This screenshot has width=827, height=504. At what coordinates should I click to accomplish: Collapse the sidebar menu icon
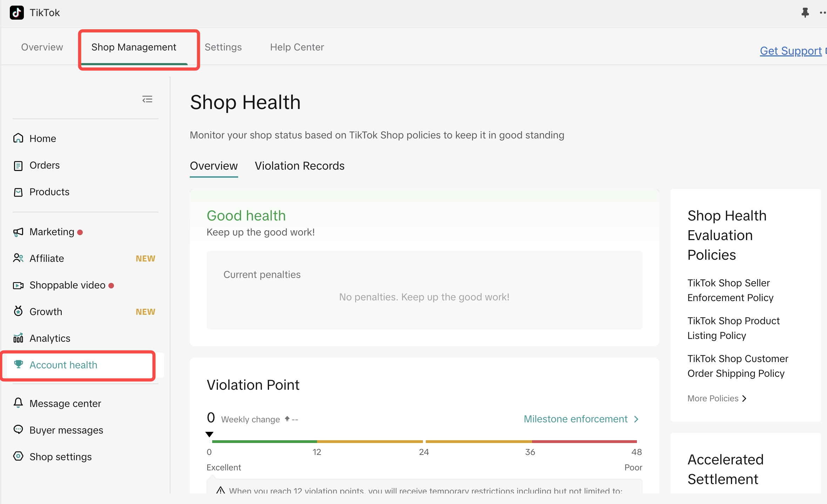147,100
